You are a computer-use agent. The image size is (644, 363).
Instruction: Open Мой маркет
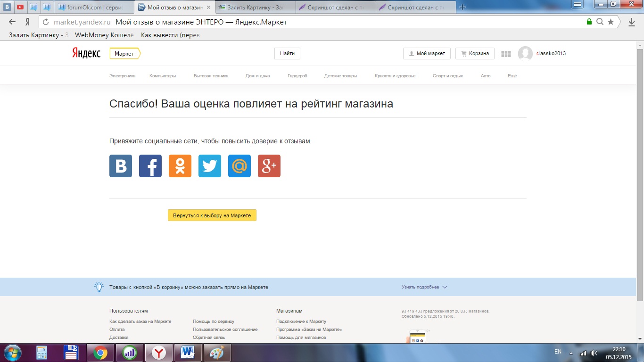coord(427,54)
